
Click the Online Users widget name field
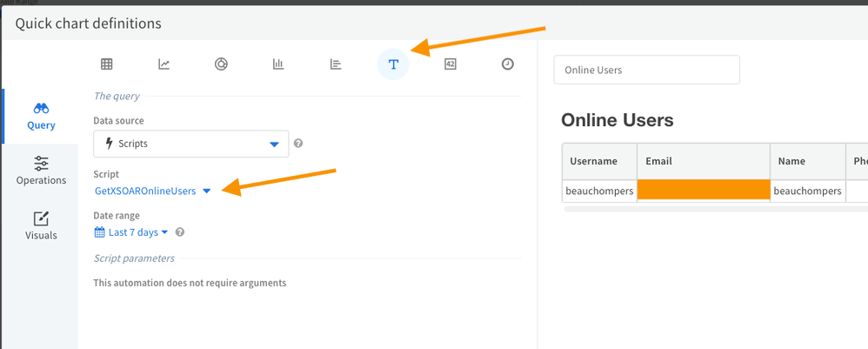(x=646, y=70)
